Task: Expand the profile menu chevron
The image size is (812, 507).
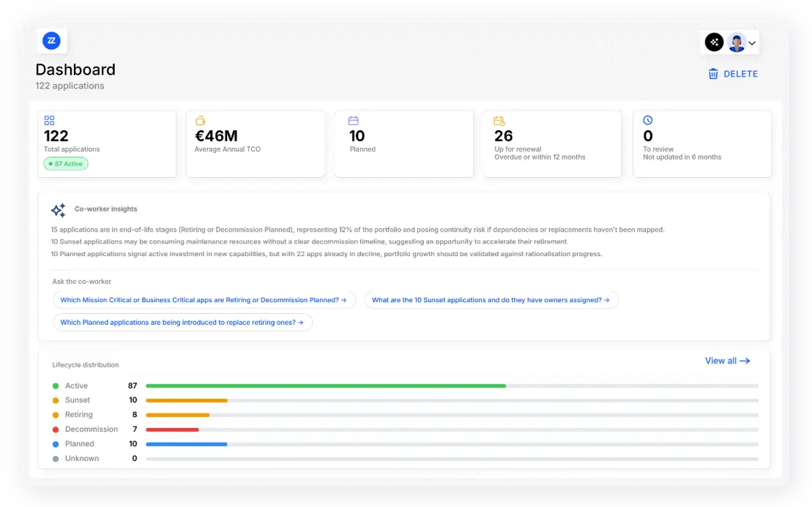Action: [x=752, y=43]
